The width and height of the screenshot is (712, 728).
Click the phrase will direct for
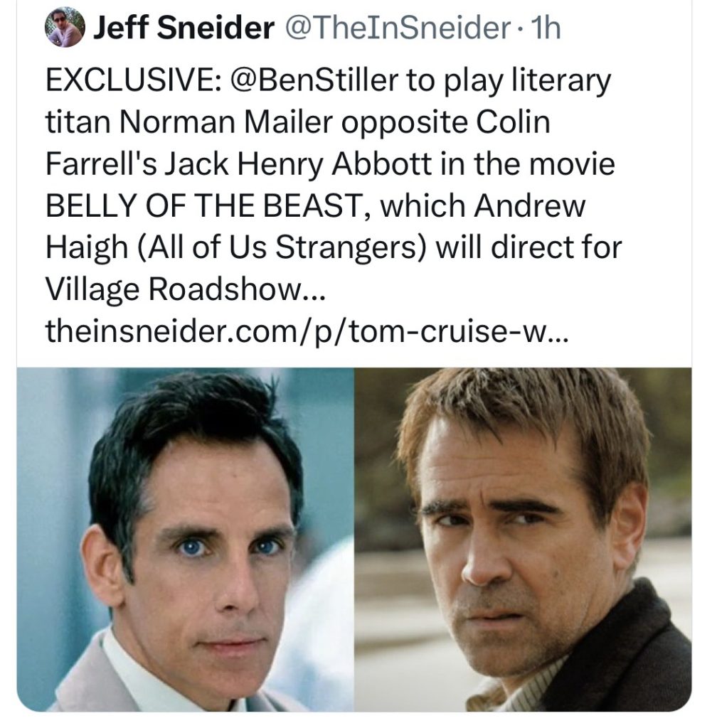tap(528, 247)
